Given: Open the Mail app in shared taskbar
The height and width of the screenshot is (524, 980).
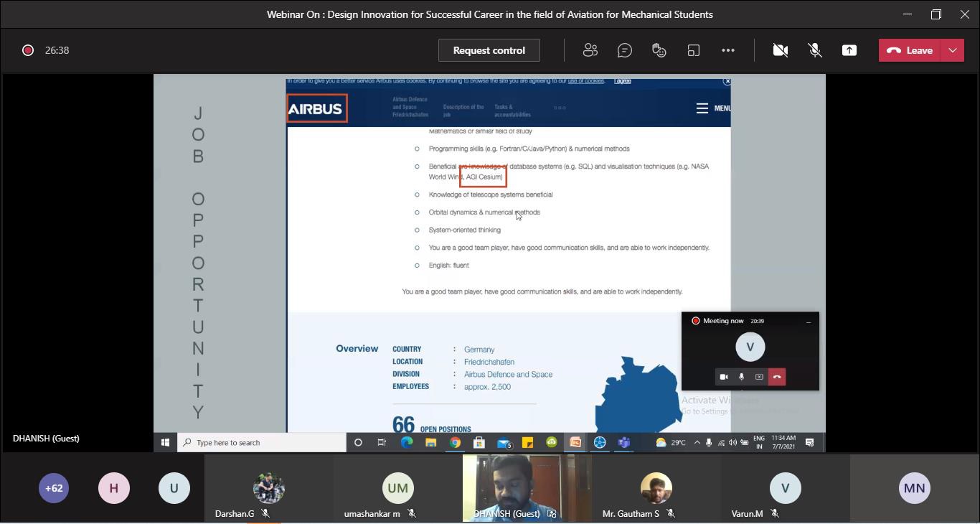Looking at the screenshot, I should pyautogui.click(x=504, y=443).
